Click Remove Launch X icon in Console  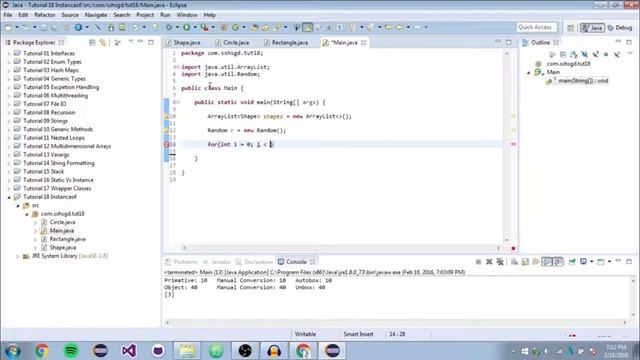[489, 262]
